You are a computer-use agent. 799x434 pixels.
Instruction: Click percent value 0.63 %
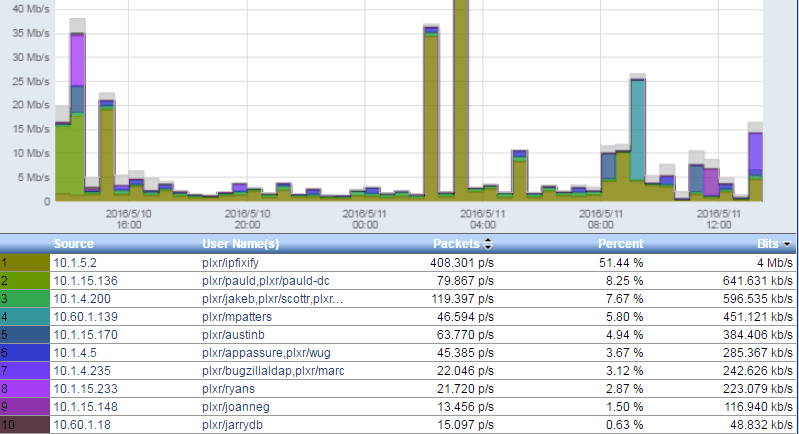coord(624,425)
